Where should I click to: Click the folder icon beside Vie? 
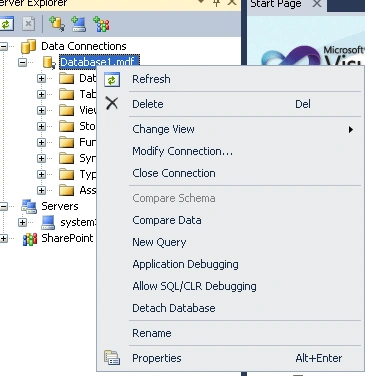click(66, 110)
